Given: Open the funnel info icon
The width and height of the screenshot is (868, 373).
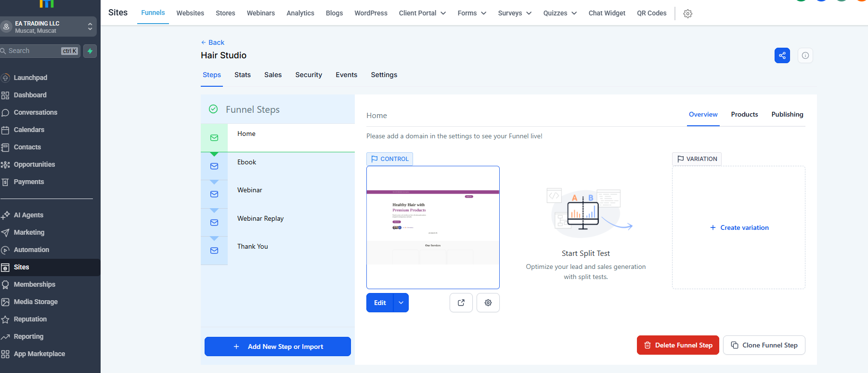Looking at the screenshot, I should tap(805, 55).
